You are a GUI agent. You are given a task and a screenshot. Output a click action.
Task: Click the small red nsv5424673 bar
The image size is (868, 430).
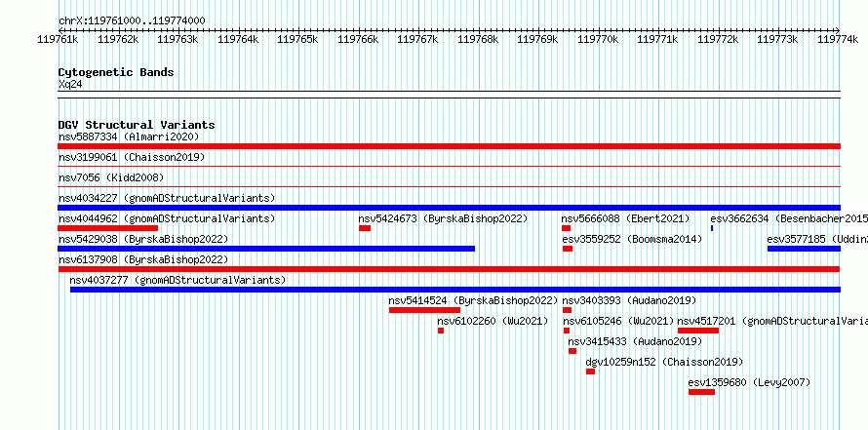(x=365, y=228)
